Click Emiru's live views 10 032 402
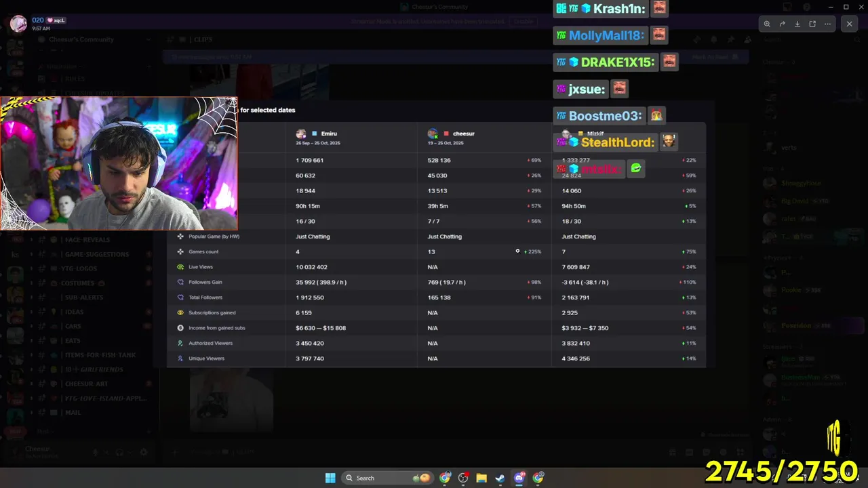Screen dimensions: 868x488 (311, 267)
